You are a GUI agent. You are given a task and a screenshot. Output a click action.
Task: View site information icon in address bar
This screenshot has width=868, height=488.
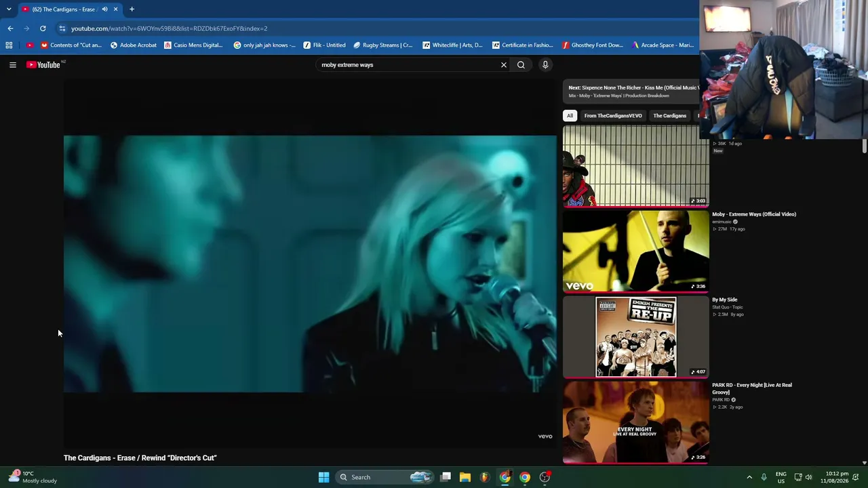tap(62, 28)
